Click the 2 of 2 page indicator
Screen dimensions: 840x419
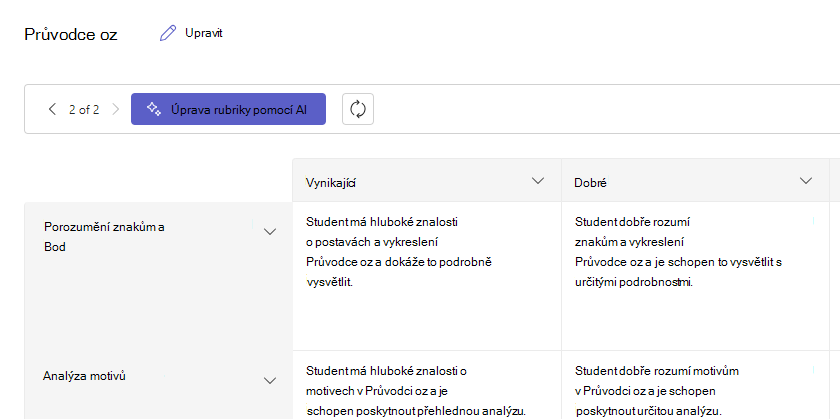[84, 110]
